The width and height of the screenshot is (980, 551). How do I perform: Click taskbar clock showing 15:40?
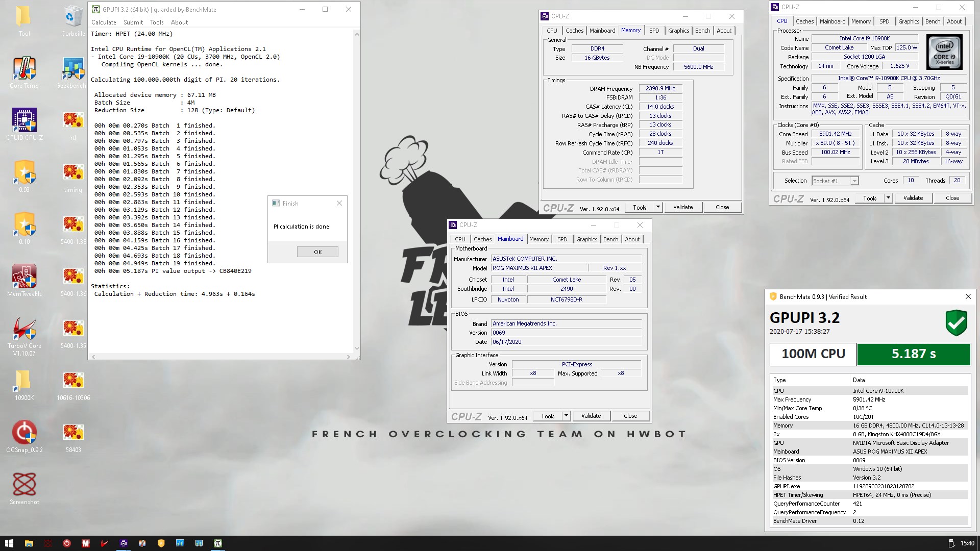[x=967, y=543]
